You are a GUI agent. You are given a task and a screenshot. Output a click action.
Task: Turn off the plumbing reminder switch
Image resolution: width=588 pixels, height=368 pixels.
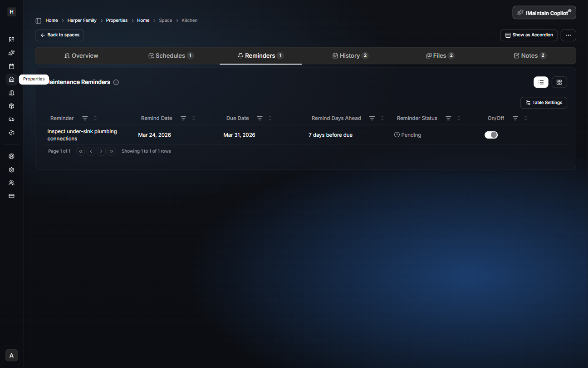click(x=491, y=135)
